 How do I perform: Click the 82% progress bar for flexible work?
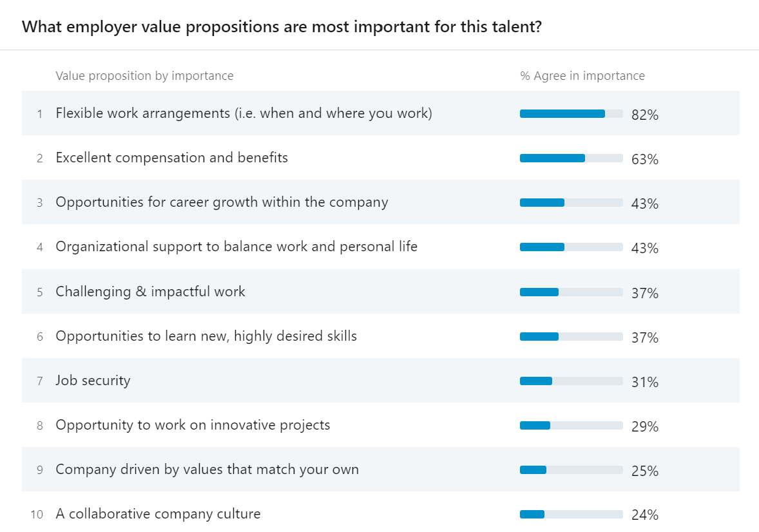(x=571, y=114)
